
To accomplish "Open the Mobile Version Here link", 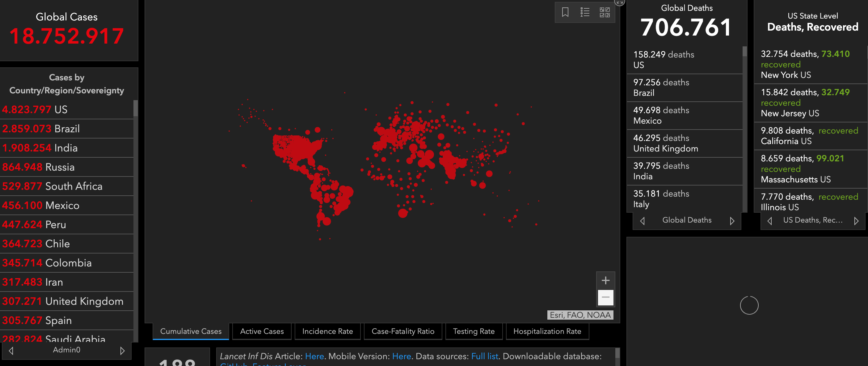I will 401,356.
